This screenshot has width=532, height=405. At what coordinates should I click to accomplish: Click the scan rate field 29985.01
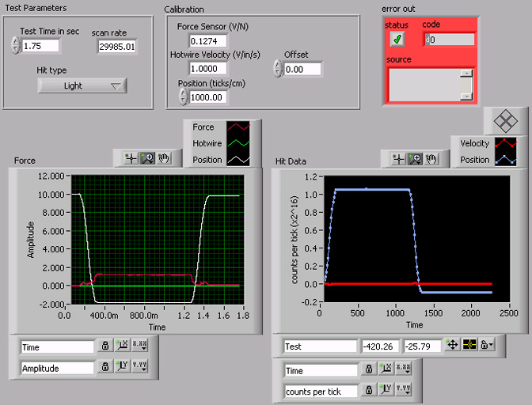click(116, 47)
